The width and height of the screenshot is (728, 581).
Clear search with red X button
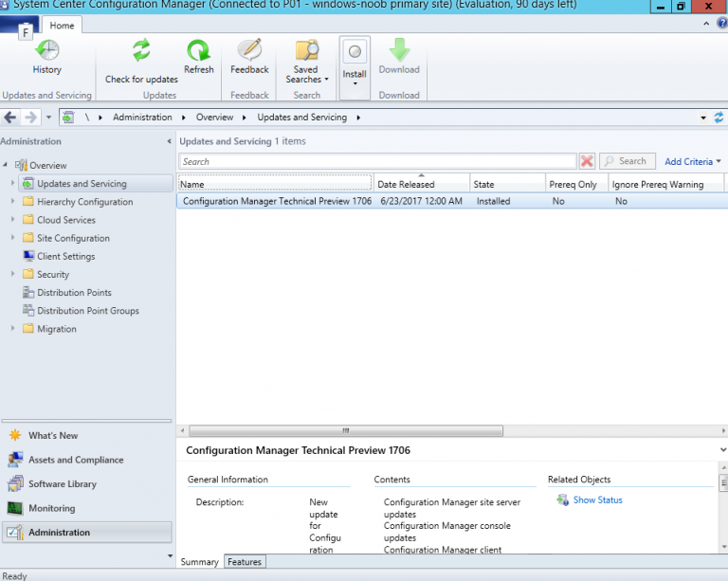click(587, 161)
